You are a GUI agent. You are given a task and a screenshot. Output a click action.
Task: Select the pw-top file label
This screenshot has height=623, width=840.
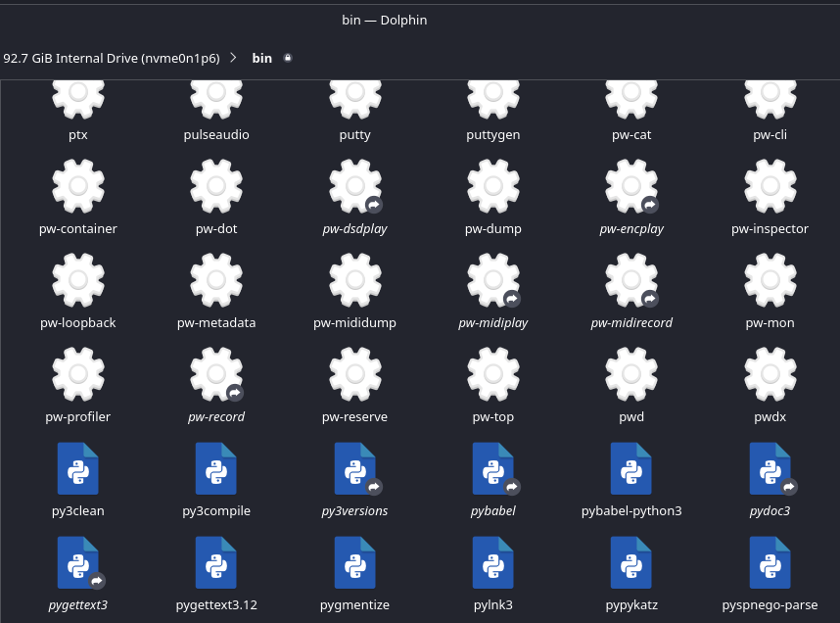492,416
